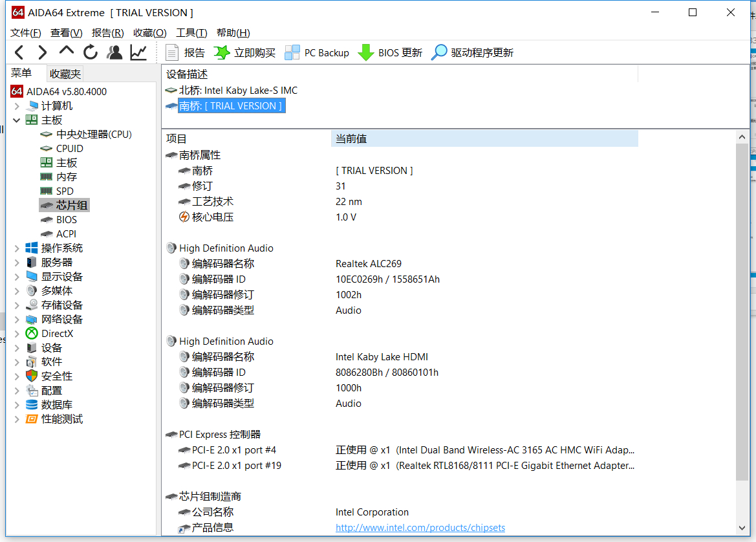Select 中央处理器(CPU) in the tree
Viewport: 756px width, 542px height.
86,135
